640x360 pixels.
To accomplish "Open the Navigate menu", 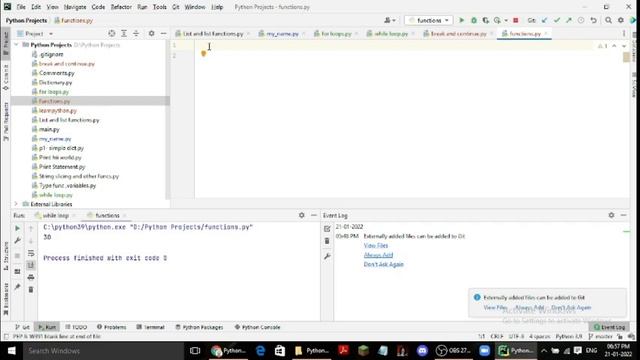I will 75,7.
